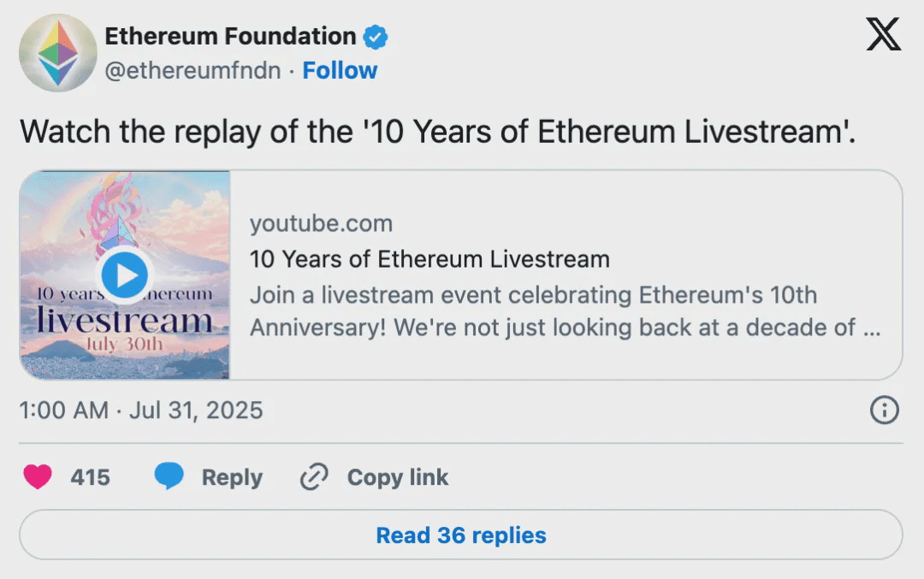Click the 415 likes count

(x=90, y=477)
